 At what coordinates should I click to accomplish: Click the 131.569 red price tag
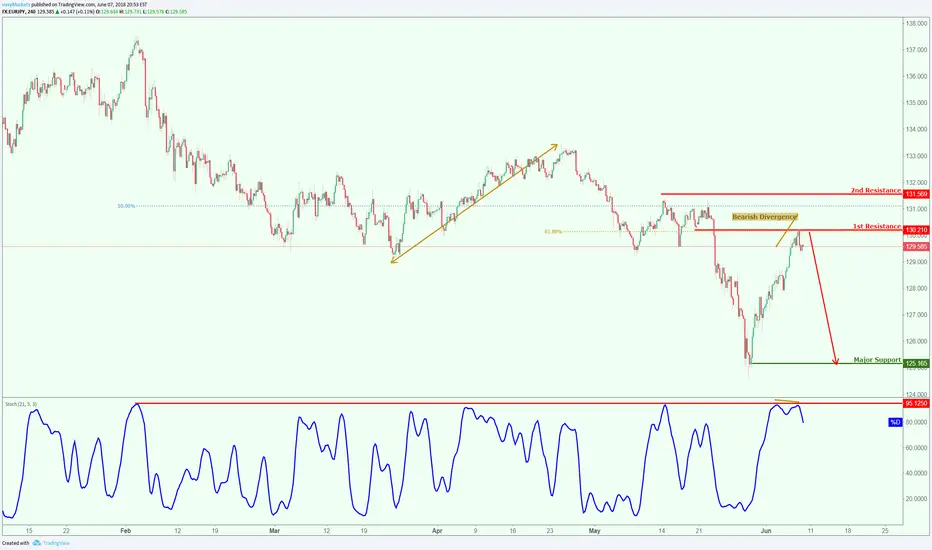pos(915,194)
